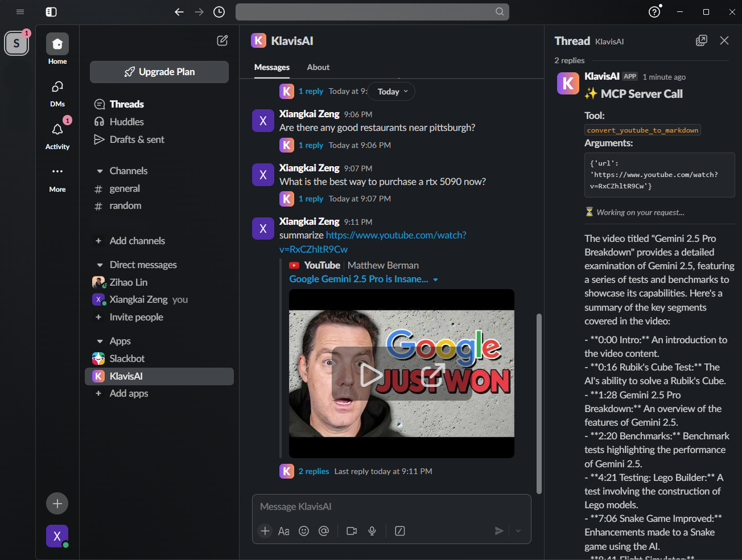Image resolution: width=742 pixels, height=560 pixels.
Task: Open thread in new window icon
Action: (x=702, y=40)
